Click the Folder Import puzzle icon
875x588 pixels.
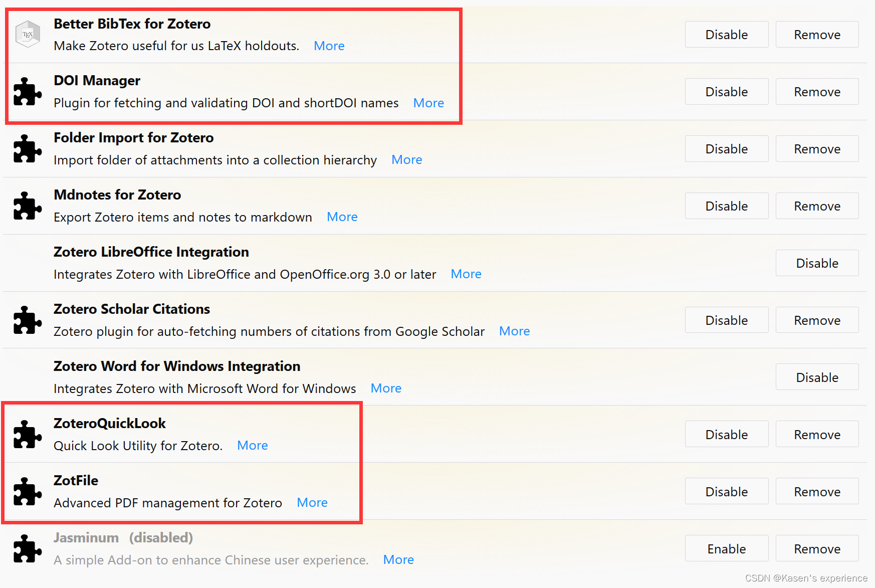tap(28, 148)
